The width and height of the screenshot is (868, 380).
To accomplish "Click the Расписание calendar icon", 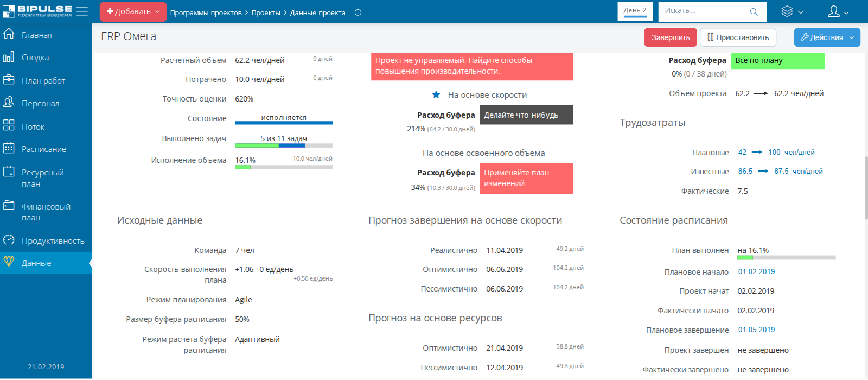I will coord(9,148).
